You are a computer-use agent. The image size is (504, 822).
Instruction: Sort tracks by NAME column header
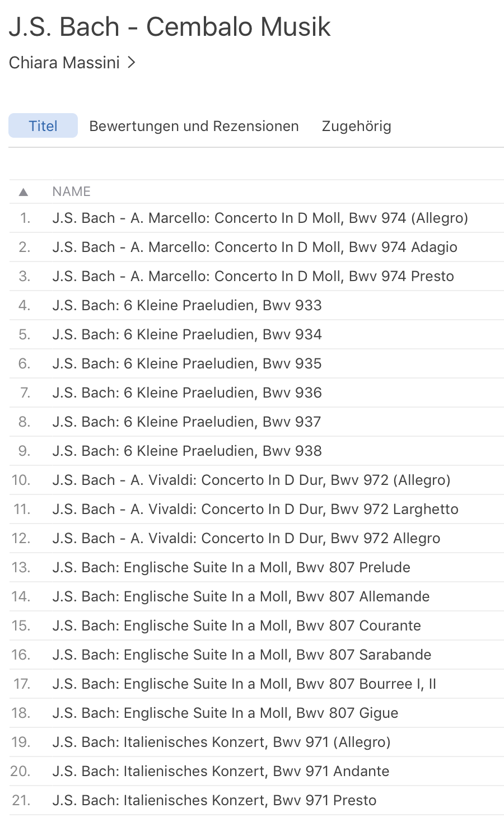pyautogui.click(x=71, y=192)
